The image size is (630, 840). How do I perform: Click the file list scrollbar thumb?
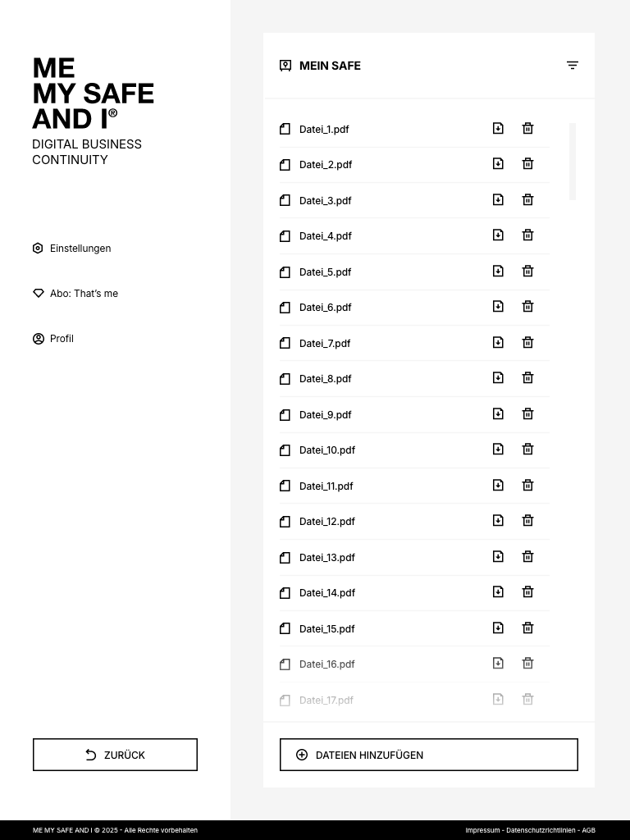pyautogui.click(x=573, y=161)
